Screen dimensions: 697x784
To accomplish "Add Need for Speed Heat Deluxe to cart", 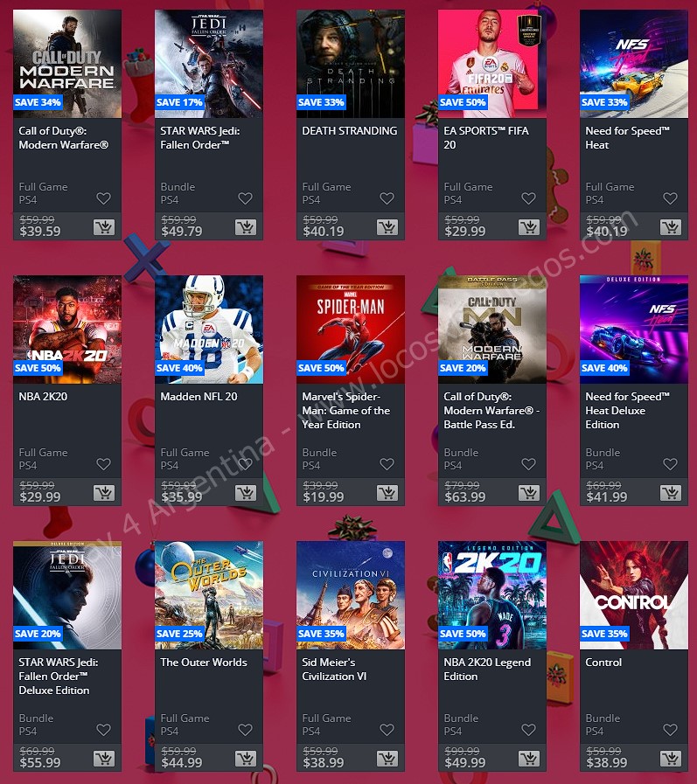I will point(671,493).
